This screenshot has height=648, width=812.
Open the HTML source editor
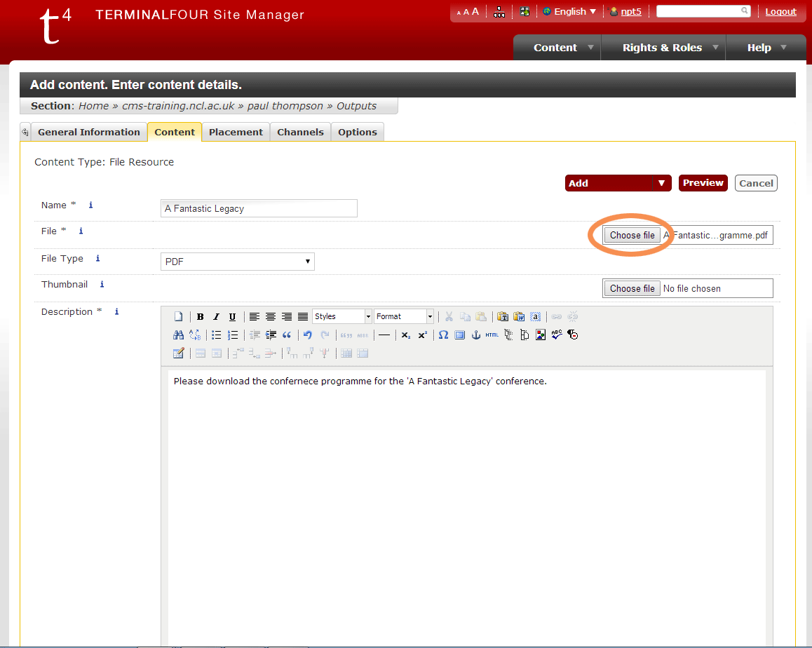(492, 335)
